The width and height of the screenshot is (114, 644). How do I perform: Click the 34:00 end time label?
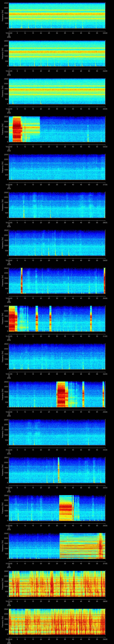[x=105, y=450]
